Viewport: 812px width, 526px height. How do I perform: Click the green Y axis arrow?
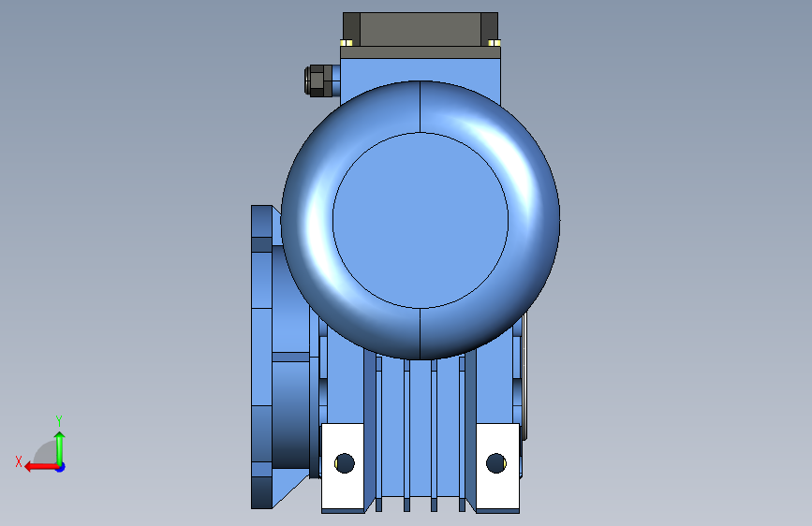point(60,448)
